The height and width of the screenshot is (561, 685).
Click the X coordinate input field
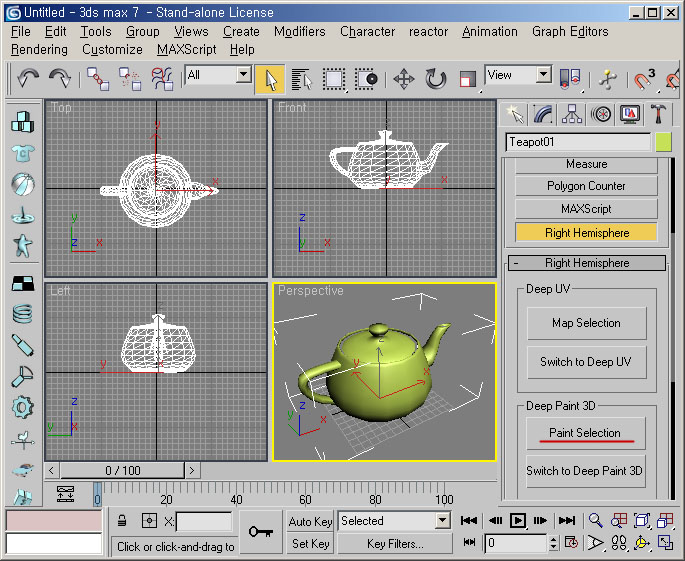[x=204, y=521]
